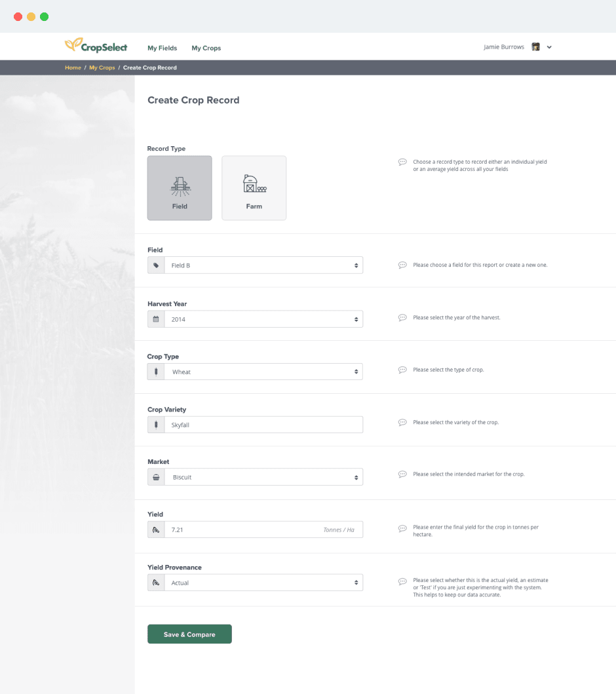This screenshot has height=694, width=616.
Task: Click speech bubble icon beside crop type hint
Action: tap(402, 370)
